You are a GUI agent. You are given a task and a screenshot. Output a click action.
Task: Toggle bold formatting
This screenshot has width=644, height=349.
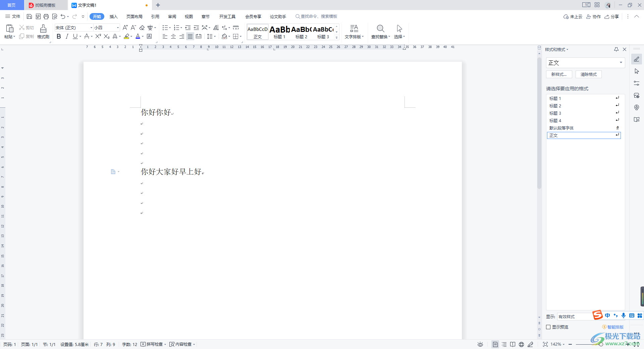point(59,36)
